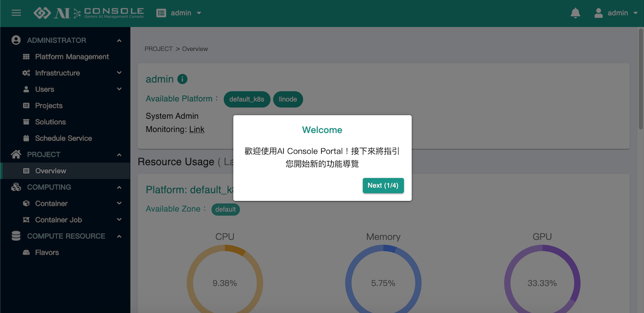Viewport: 644px width, 313px height.
Task: Click the Platform Management grid icon
Action: [x=26, y=56]
